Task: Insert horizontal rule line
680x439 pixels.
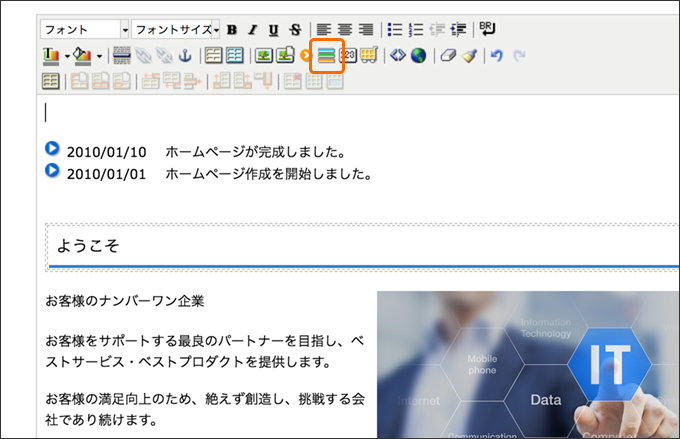Action: (122, 56)
